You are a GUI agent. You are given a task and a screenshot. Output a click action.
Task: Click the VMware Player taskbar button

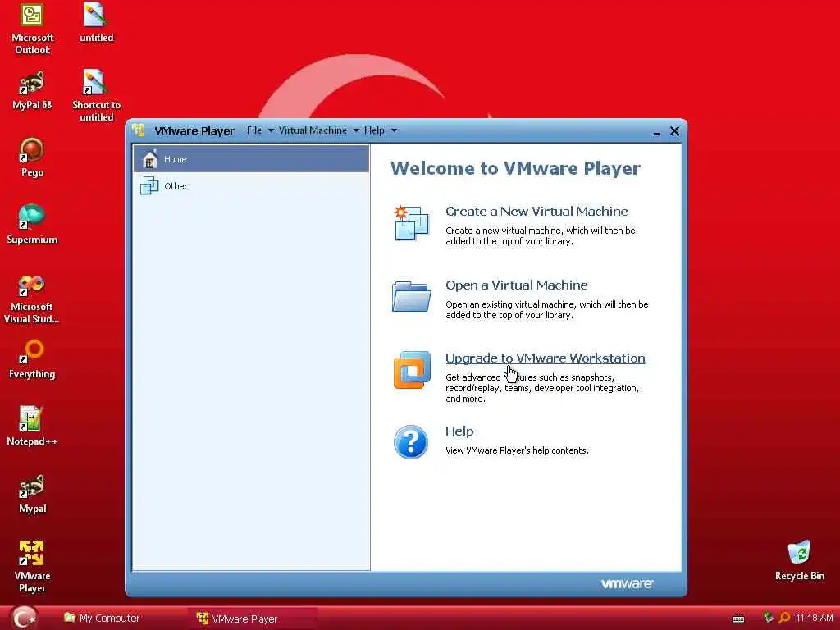point(252,619)
